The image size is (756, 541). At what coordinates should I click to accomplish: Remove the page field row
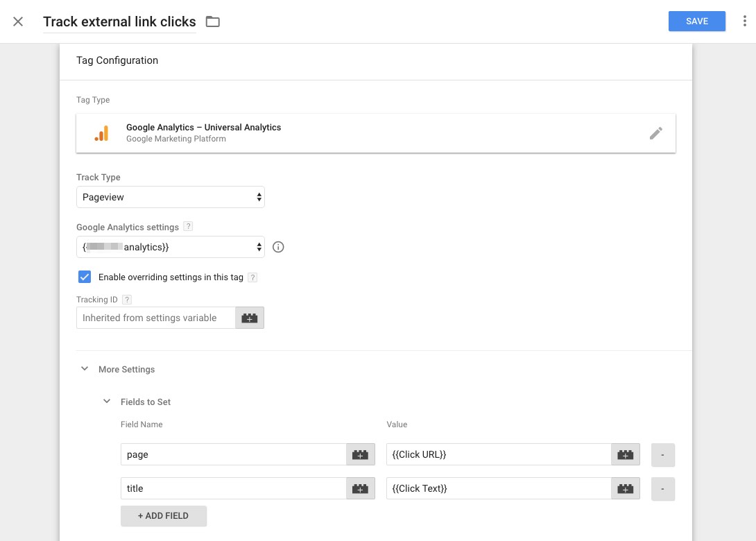pos(662,454)
